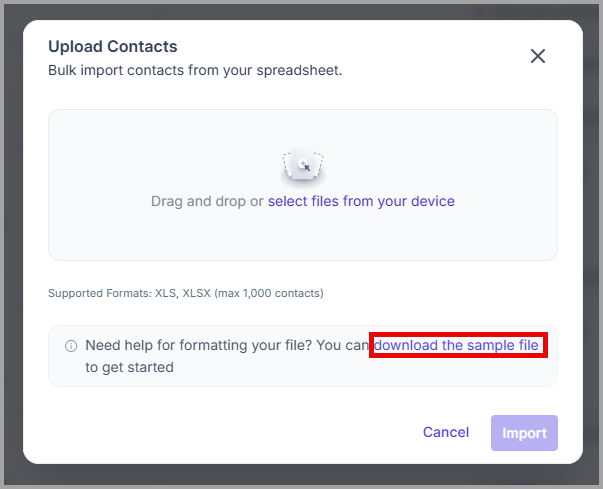Click the dimmed backdrop outside the dialog
The height and width of the screenshot is (489, 603).
(x=12, y=246)
